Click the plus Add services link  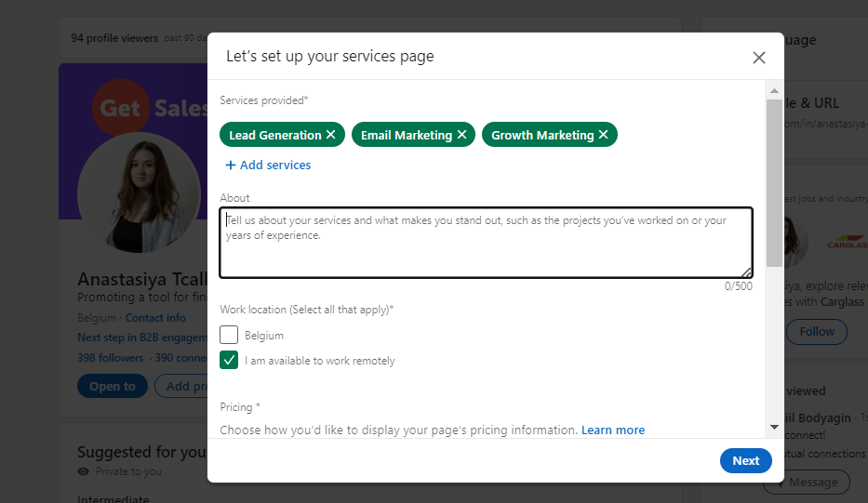(268, 165)
